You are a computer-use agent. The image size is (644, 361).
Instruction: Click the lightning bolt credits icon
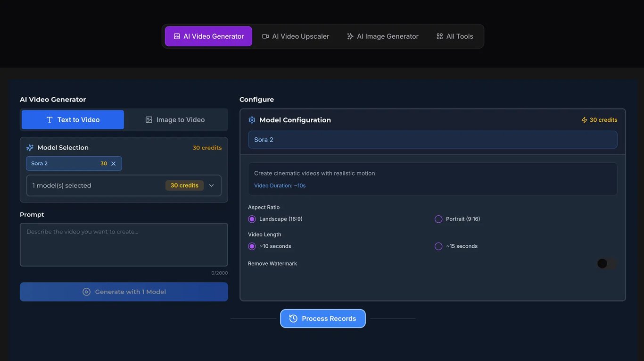tap(584, 120)
